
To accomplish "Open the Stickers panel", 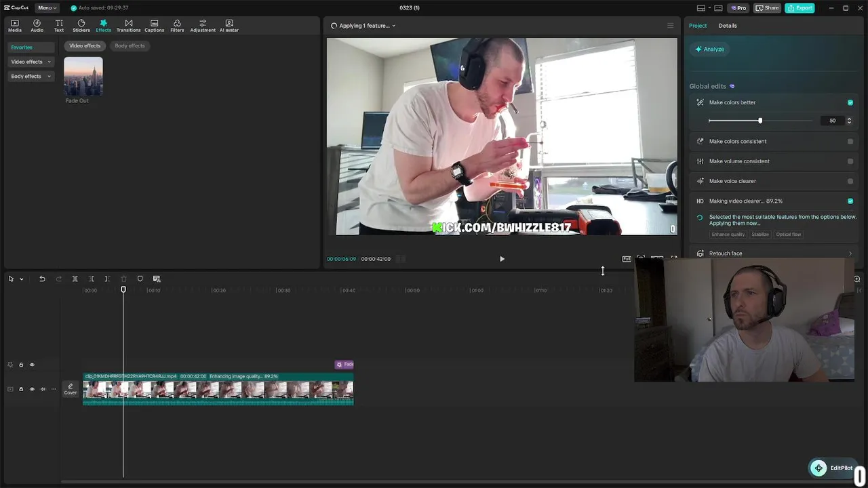I will pos(81,26).
